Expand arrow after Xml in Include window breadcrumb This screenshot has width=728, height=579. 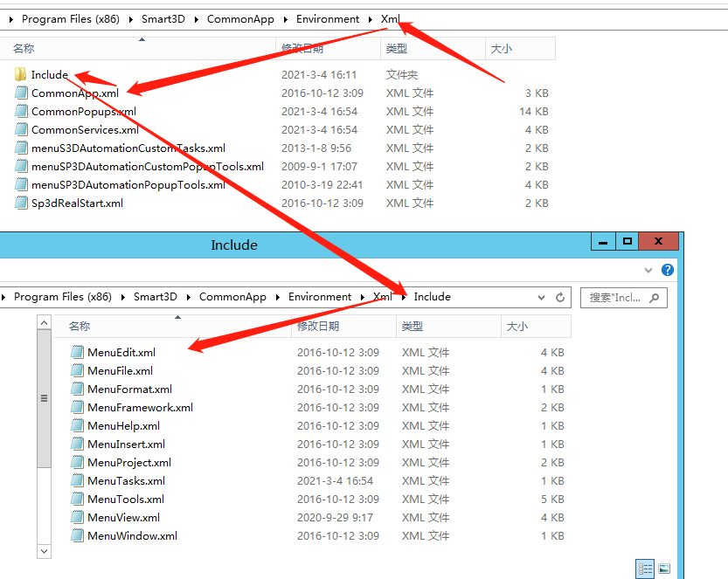point(404,297)
